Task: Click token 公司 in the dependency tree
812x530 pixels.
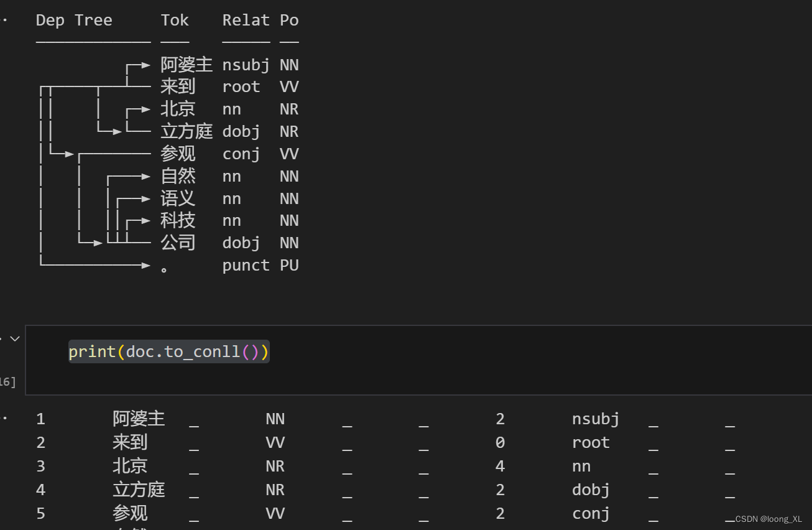Action: click(x=178, y=243)
